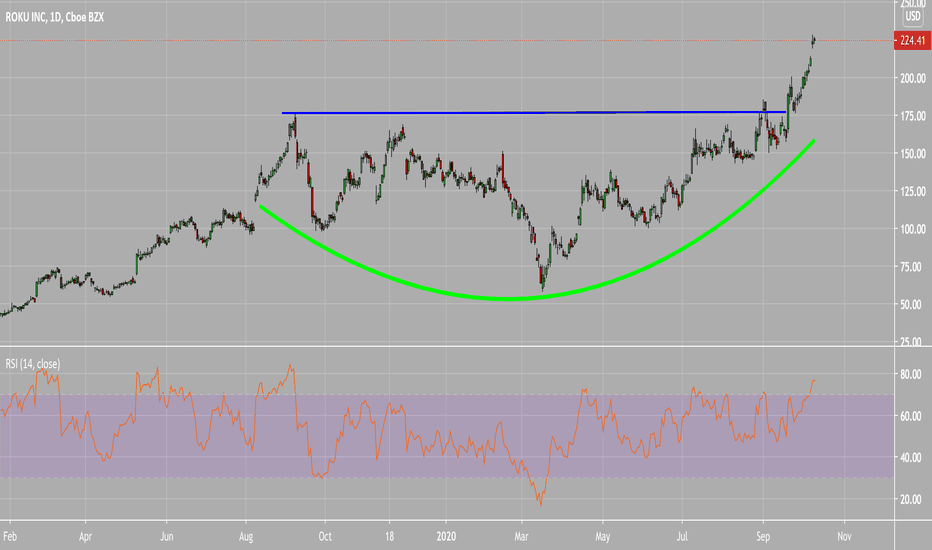
Task: Click the 2020 year axis label
Action: click(x=446, y=536)
